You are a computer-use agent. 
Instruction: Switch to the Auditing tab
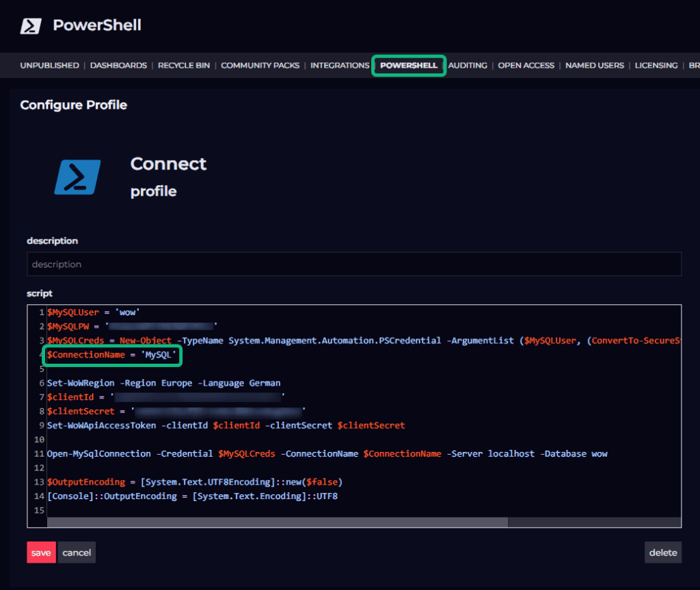click(x=468, y=65)
